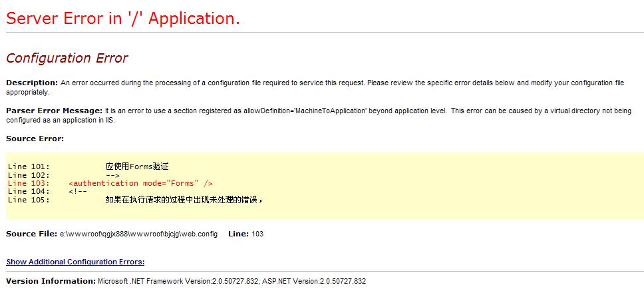
Task: Click the web.config file path text
Action: click(x=138, y=234)
